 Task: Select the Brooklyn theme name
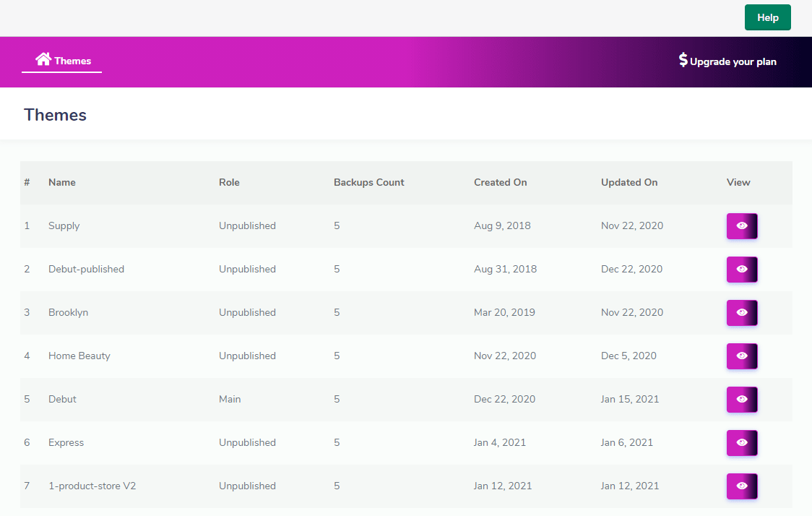tap(68, 313)
